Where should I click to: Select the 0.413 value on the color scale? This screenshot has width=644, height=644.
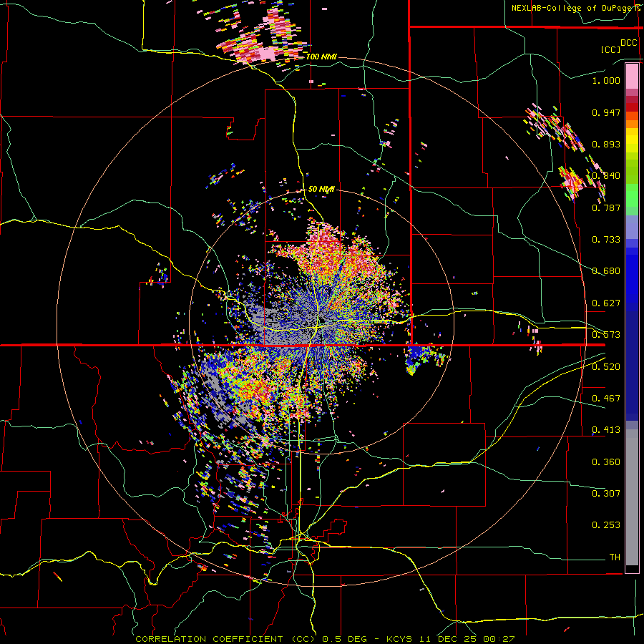click(x=606, y=429)
